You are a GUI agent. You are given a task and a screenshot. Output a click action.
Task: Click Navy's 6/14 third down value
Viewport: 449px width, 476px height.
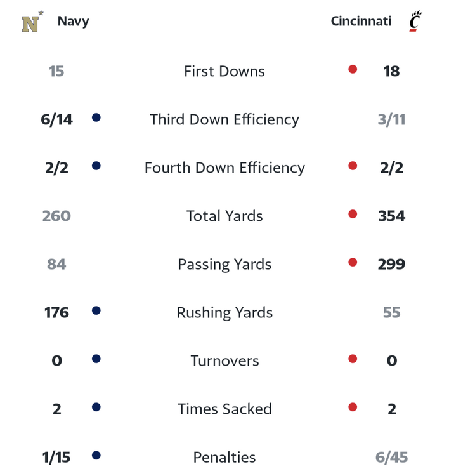click(56, 119)
